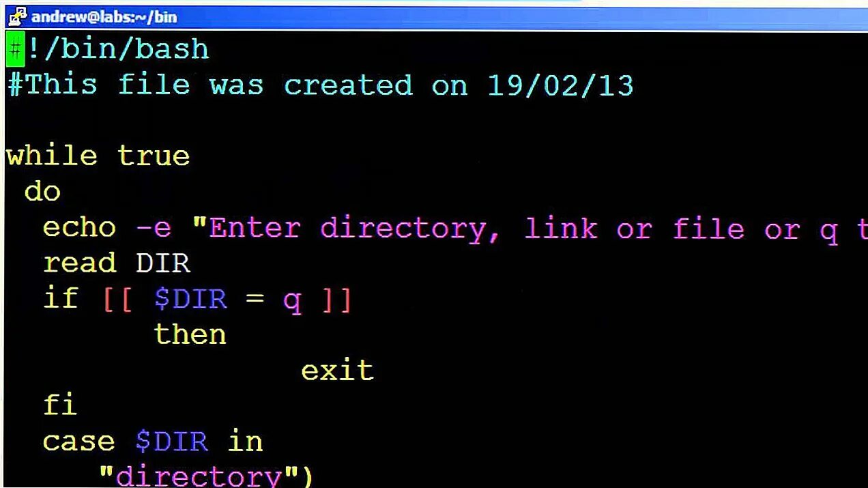Click the PuTTY icon in title bar
This screenshot has height=488, width=868.
tap(16, 16)
